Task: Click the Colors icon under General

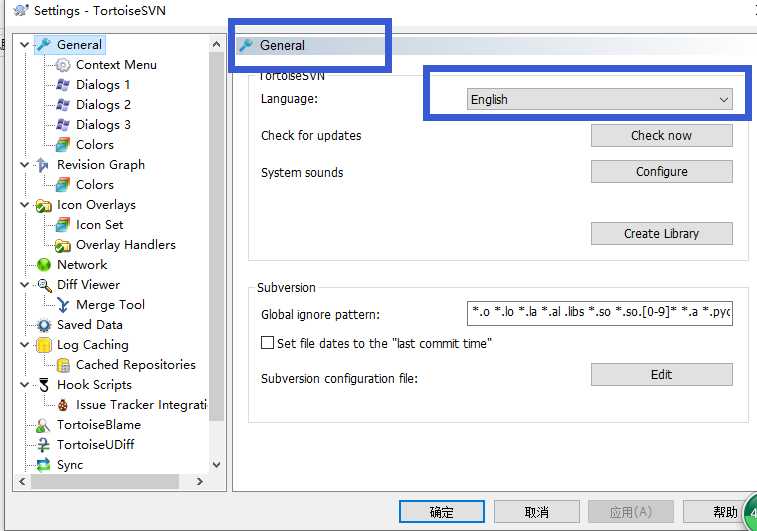Action: point(63,145)
